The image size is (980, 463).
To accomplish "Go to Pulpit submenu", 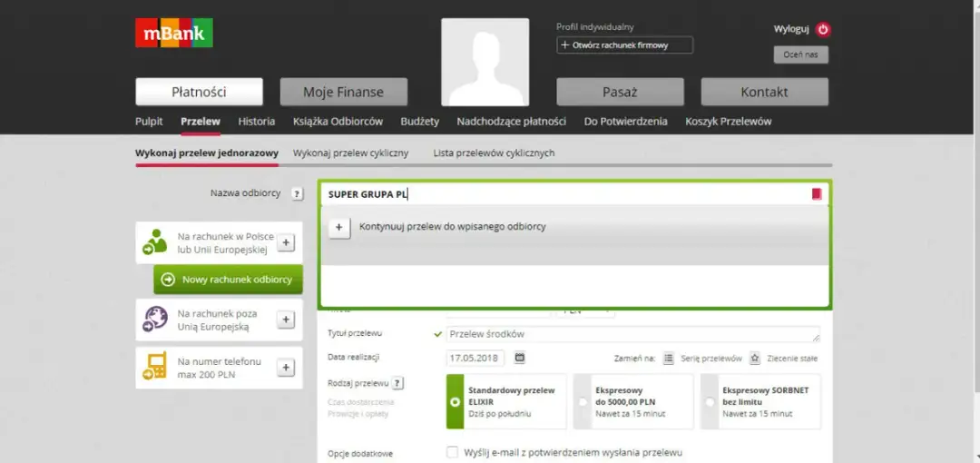I will tap(149, 122).
